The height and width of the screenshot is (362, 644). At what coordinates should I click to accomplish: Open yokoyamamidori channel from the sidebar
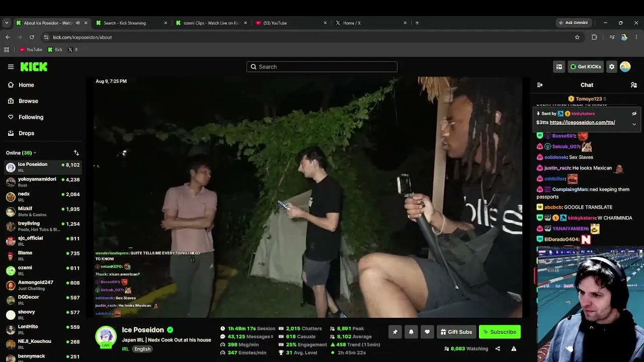coord(43,182)
